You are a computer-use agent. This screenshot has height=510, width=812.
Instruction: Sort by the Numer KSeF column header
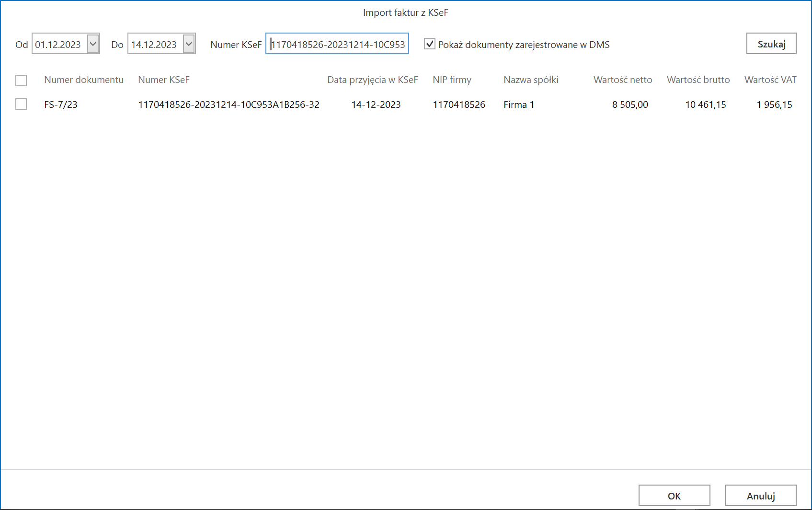pos(164,80)
